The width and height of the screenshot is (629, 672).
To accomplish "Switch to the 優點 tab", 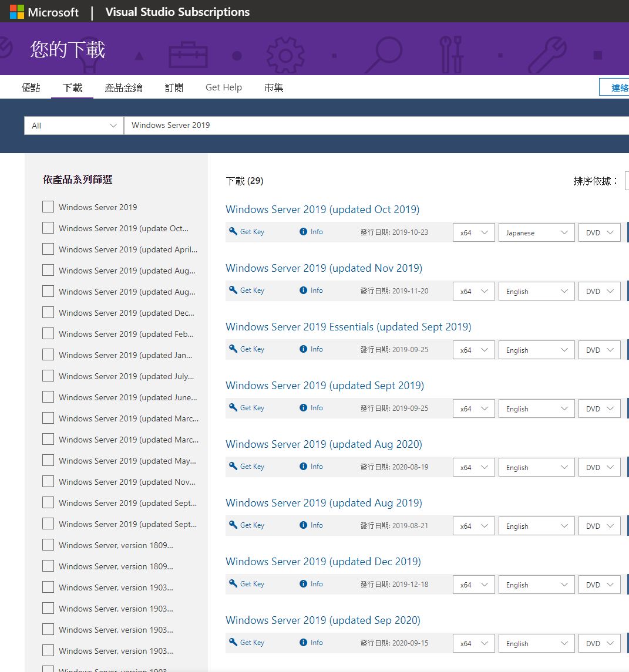I will pyautogui.click(x=31, y=88).
